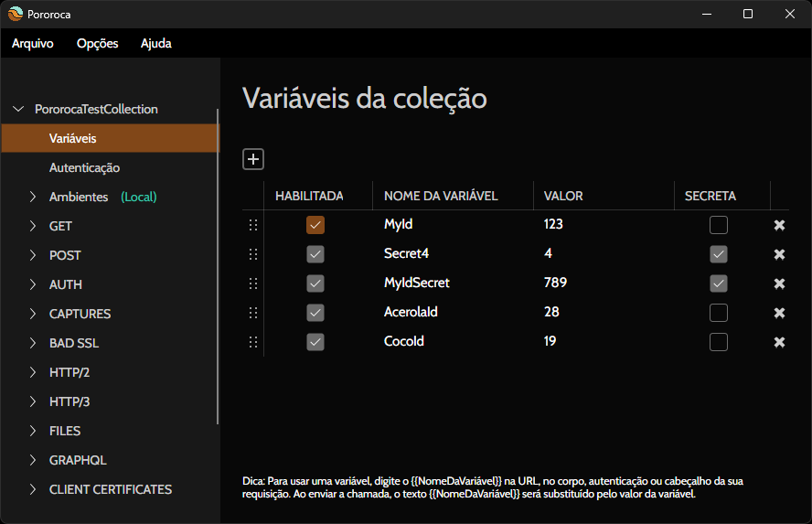Disable the MyId variable enabled checkbox

(315, 225)
